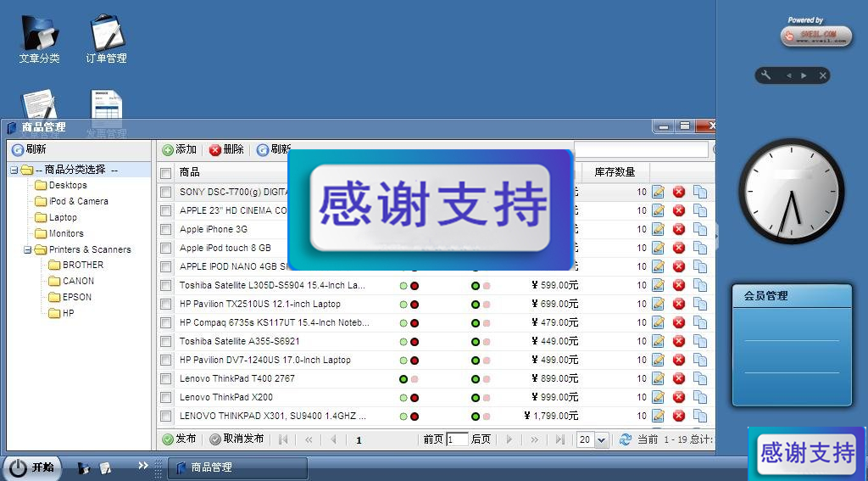
Task: Check the Toshiba Satellite L305D-S5904 checkbox
Action: [x=165, y=285]
